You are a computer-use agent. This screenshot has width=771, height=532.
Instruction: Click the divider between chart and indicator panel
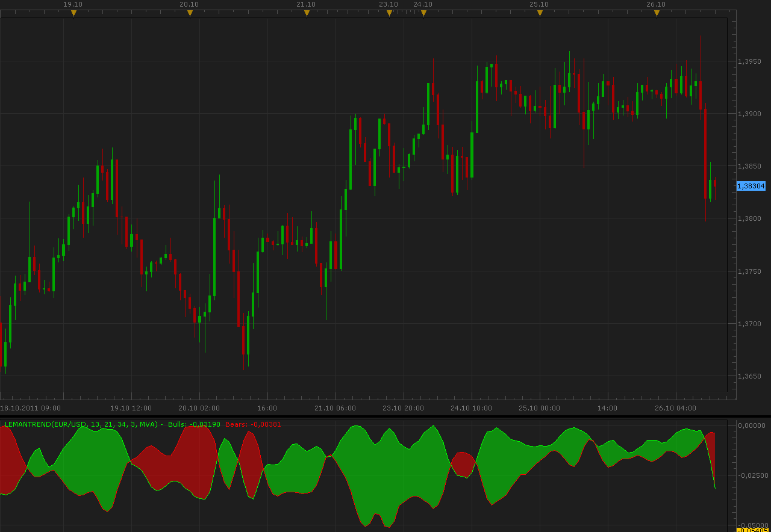(x=385, y=416)
